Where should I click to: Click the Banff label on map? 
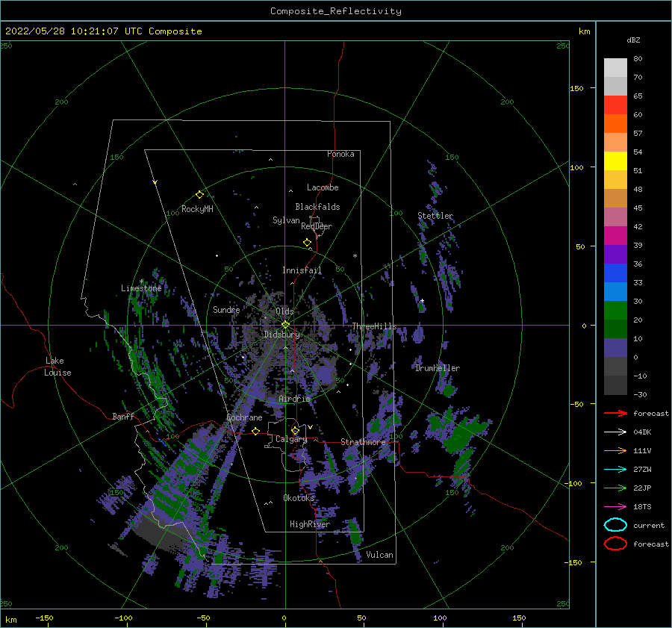tap(123, 416)
